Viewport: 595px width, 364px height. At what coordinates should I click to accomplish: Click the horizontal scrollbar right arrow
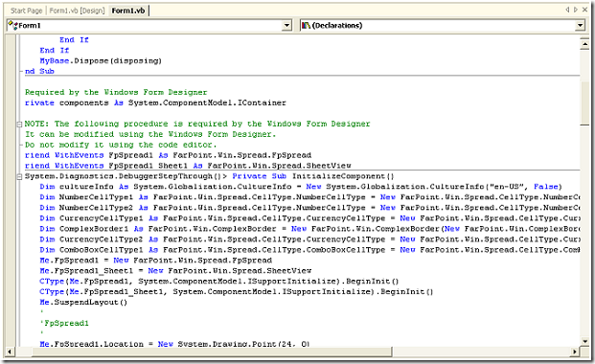coord(575,352)
